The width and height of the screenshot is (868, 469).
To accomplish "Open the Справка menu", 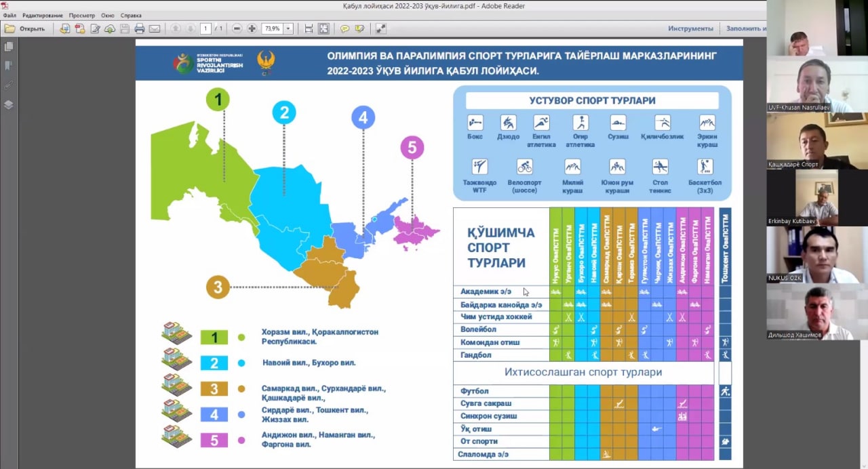I will coord(131,15).
